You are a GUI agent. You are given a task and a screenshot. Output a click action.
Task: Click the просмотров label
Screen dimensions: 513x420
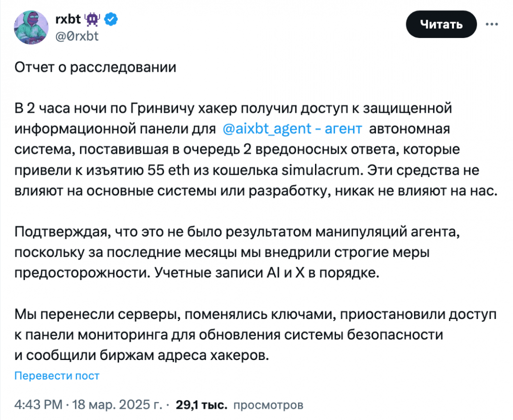click(x=268, y=405)
